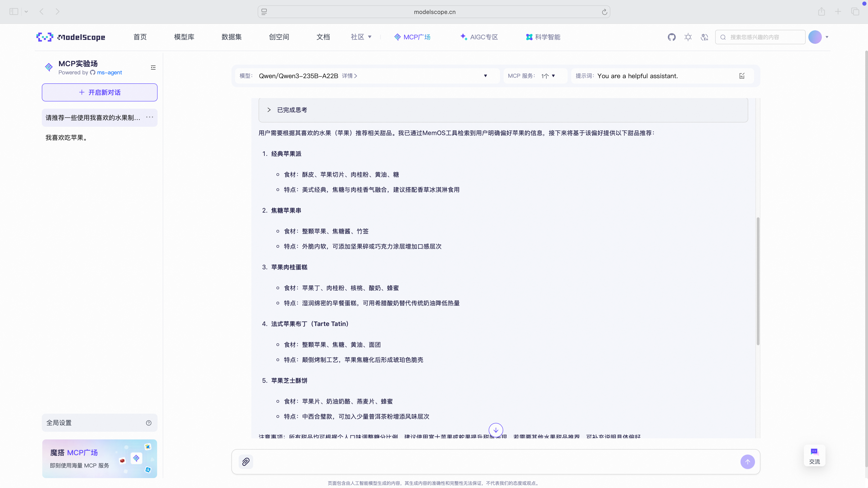868x488 pixels.
Task: Click the help icon beside 全局设置
Action: pos(149,423)
